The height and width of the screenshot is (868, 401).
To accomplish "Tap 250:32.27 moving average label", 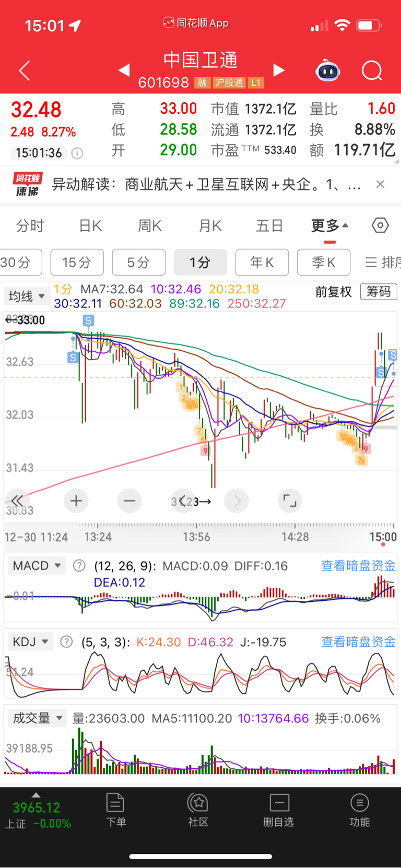I will 256,303.
